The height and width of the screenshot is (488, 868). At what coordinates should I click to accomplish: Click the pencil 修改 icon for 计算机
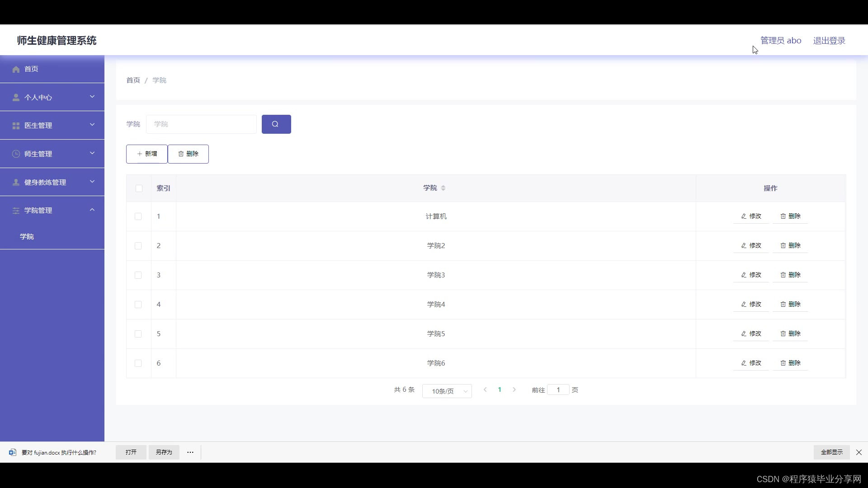click(744, 216)
